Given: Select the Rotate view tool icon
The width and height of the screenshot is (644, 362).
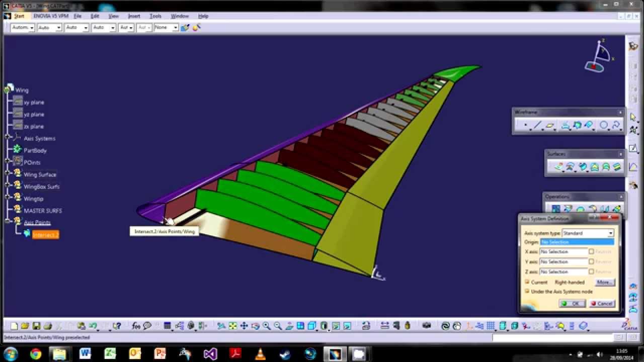Looking at the screenshot, I should 255,326.
